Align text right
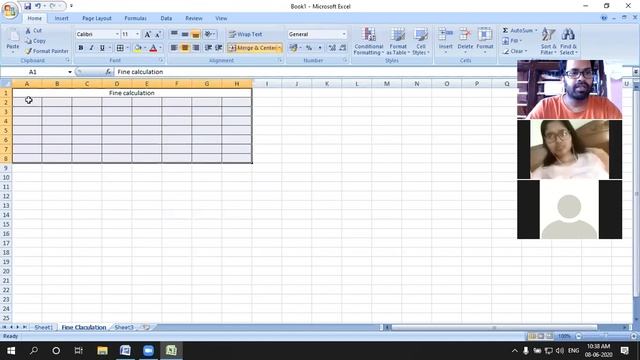Screen dimensions: 640x360 click(196, 48)
